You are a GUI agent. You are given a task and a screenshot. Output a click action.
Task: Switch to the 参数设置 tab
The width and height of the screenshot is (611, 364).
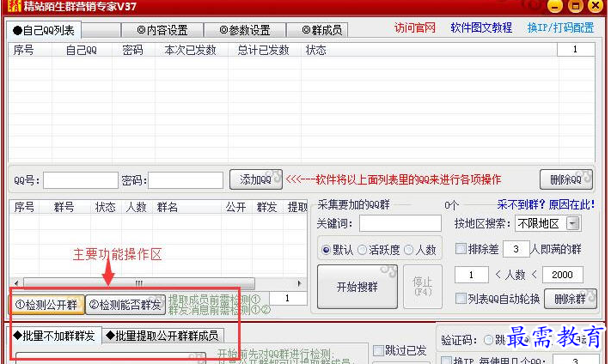[x=245, y=30]
